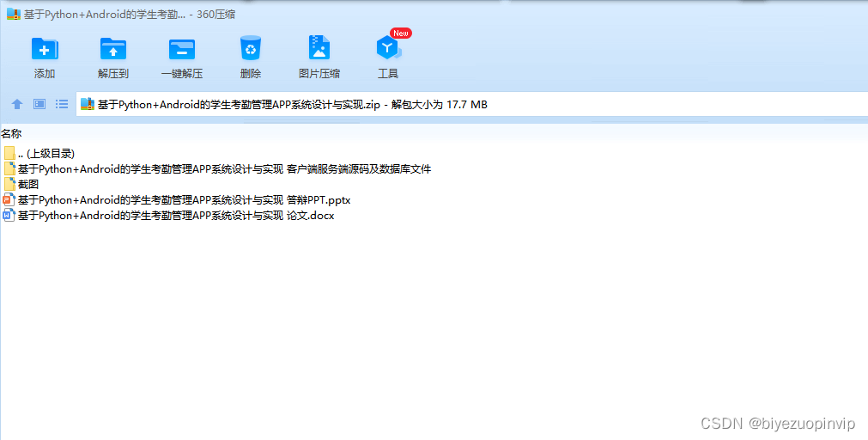Select the 论文.docx file
This screenshot has height=440, width=868.
click(169, 216)
